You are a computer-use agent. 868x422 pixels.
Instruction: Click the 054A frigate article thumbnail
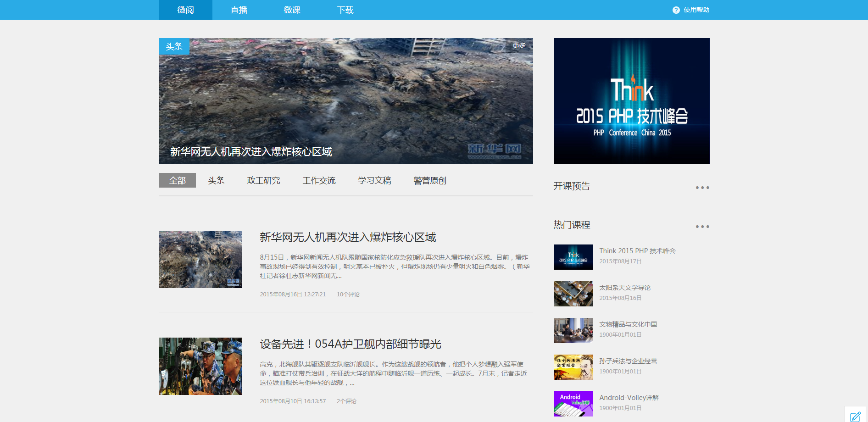pyautogui.click(x=200, y=366)
